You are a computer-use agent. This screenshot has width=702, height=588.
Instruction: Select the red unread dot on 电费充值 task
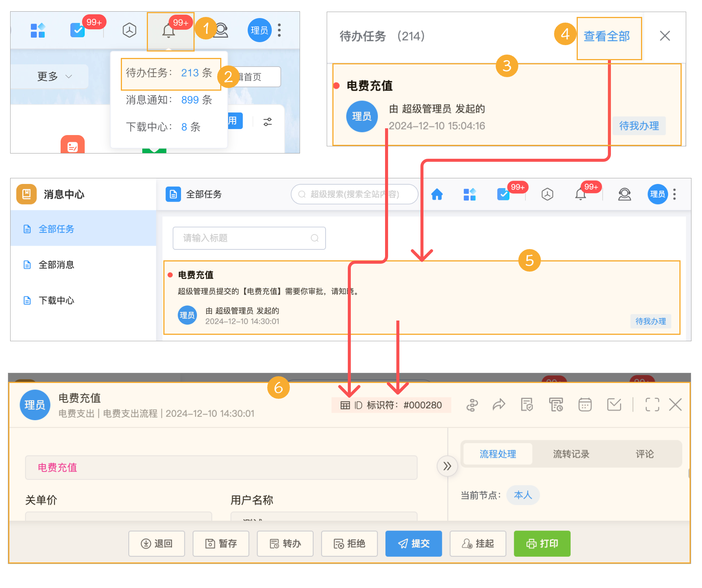click(336, 85)
